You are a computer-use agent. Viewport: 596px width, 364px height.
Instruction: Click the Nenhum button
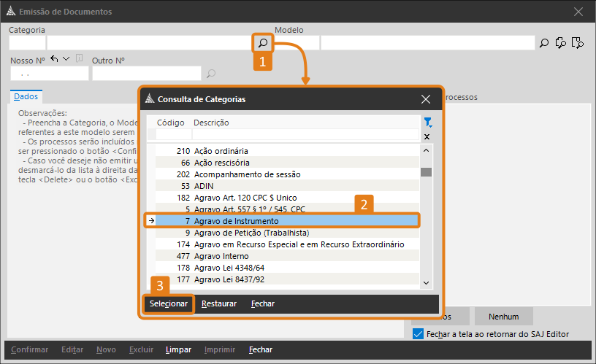tap(504, 317)
